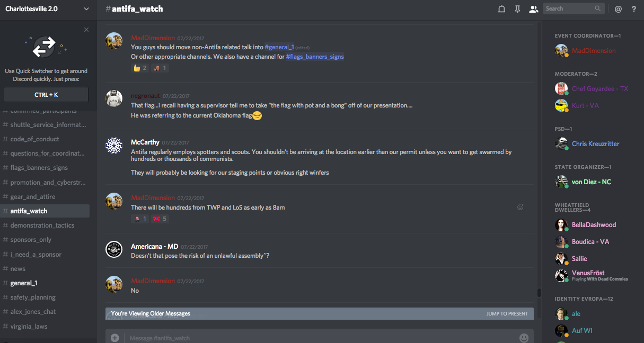Expand the Charlottesville 2.0 server menu
The width and height of the screenshot is (644, 343).
[x=86, y=9]
